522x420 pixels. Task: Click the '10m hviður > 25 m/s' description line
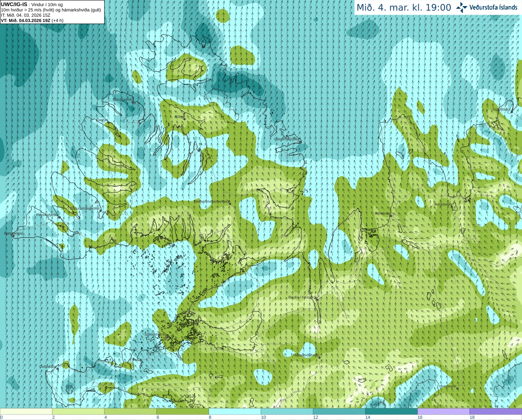(x=51, y=10)
